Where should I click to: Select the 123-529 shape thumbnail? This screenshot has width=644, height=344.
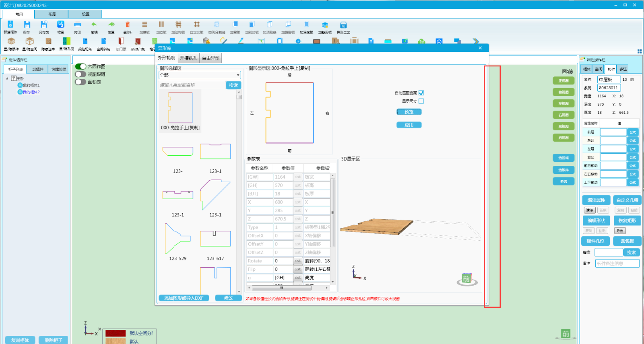[178, 239]
